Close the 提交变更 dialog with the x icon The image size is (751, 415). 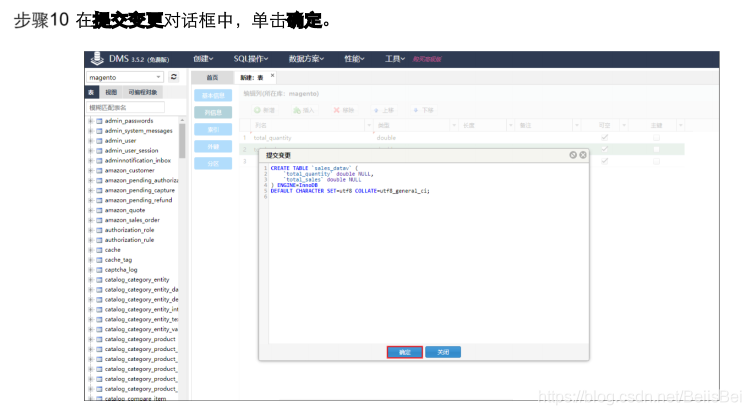[583, 155]
